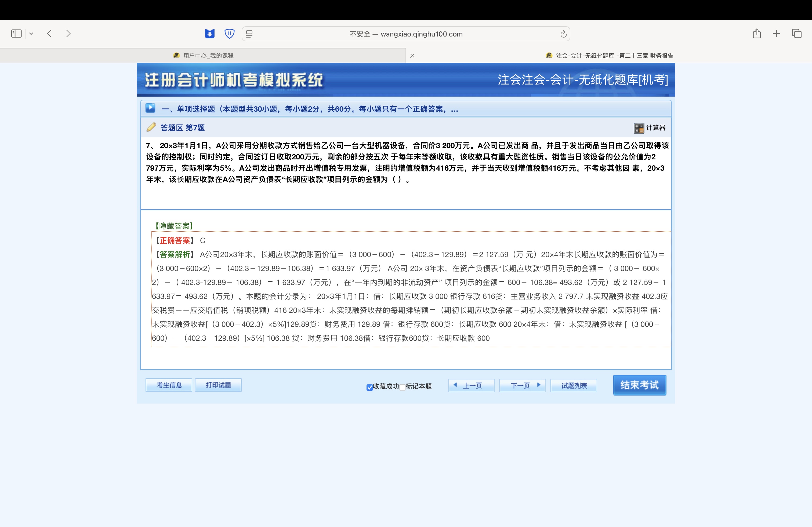The width and height of the screenshot is (812, 527).
Task: Expand the 单项选择题 section arrow icon
Action: (150, 108)
